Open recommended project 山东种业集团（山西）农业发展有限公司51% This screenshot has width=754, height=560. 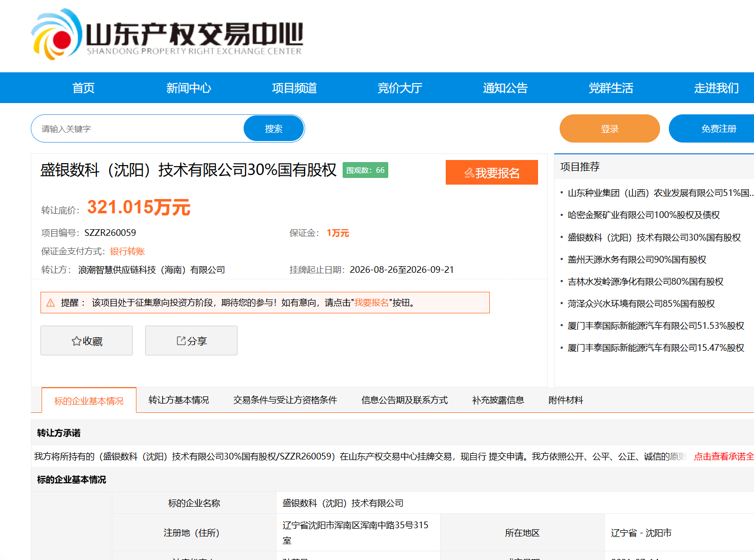click(x=661, y=193)
